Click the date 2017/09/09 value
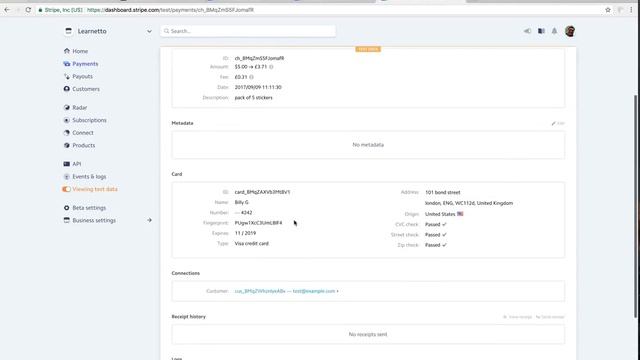The width and height of the screenshot is (640, 360). coord(258,87)
